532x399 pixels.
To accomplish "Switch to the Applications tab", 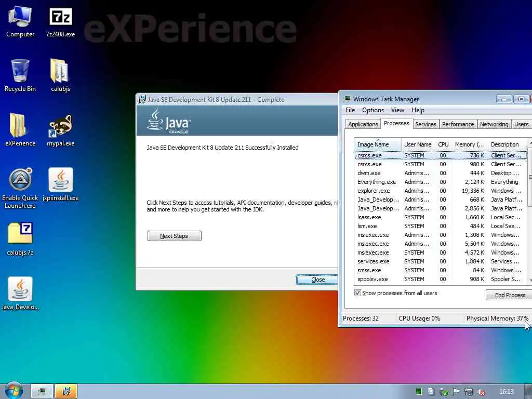I will click(x=363, y=124).
